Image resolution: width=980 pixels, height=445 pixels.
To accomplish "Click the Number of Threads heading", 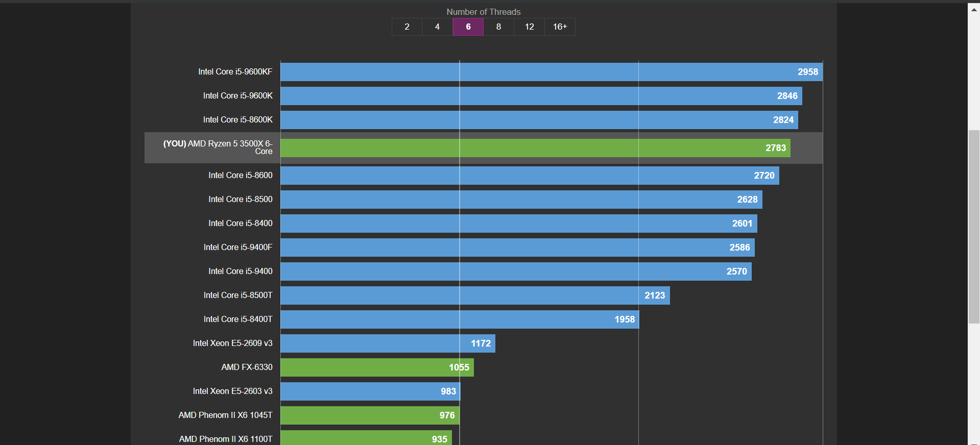I will [x=484, y=12].
